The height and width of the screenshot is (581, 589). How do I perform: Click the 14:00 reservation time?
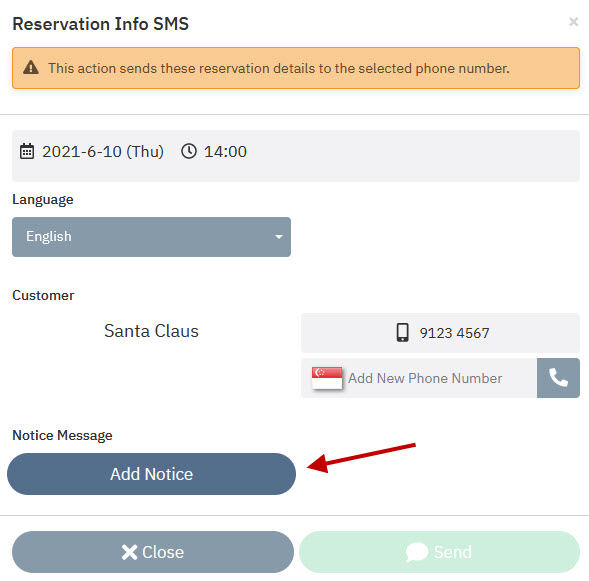(x=225, y=151)
